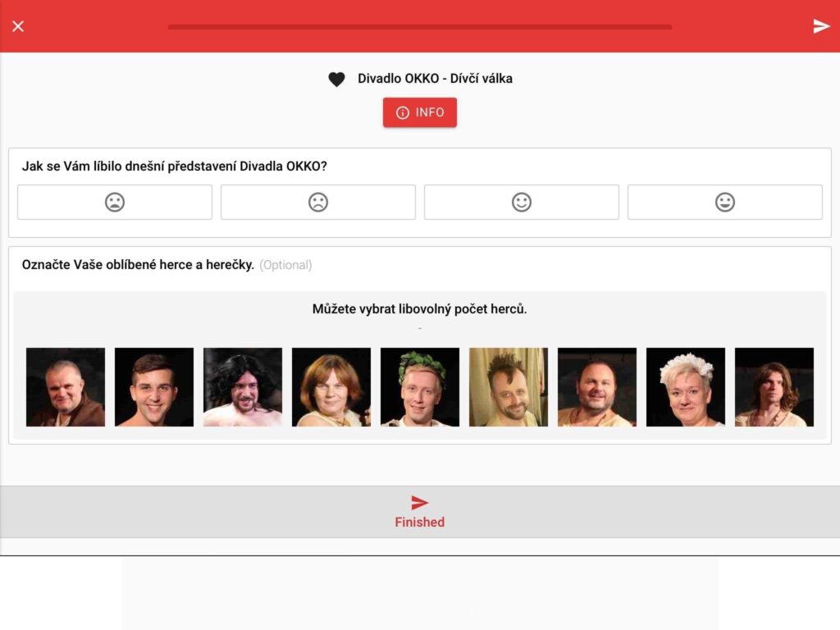Pick the stocky man with goatee beard photo
Screen dimensions: 840x630
(x=597, y=387)
